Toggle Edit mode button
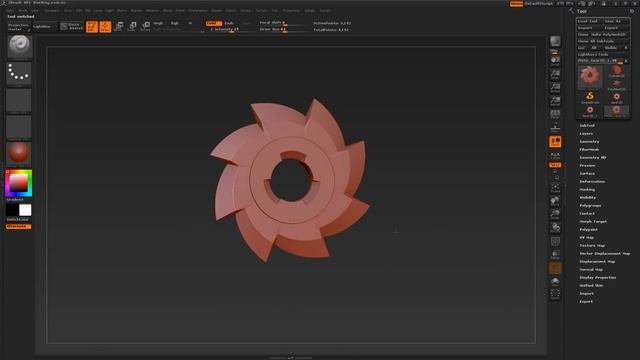640x360 pixels. 92,27
